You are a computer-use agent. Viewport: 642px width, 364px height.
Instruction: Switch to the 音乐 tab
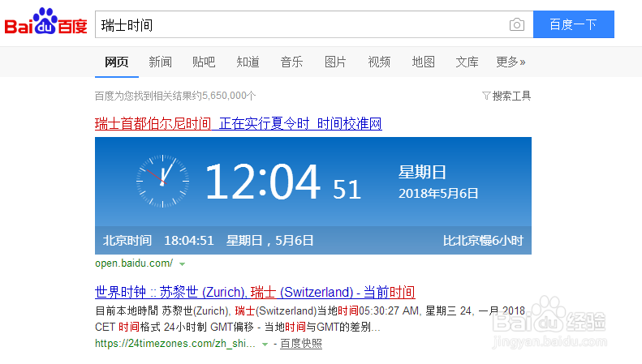pos(291,62)
